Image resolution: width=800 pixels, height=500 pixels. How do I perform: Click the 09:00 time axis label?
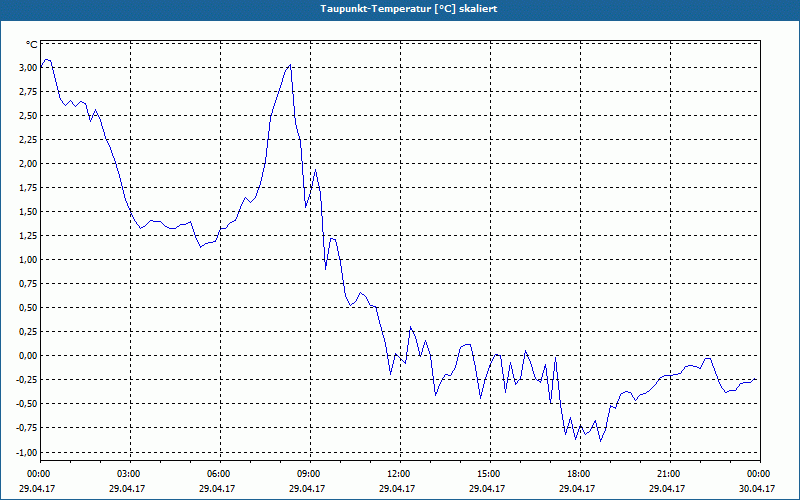pos(310,474)
